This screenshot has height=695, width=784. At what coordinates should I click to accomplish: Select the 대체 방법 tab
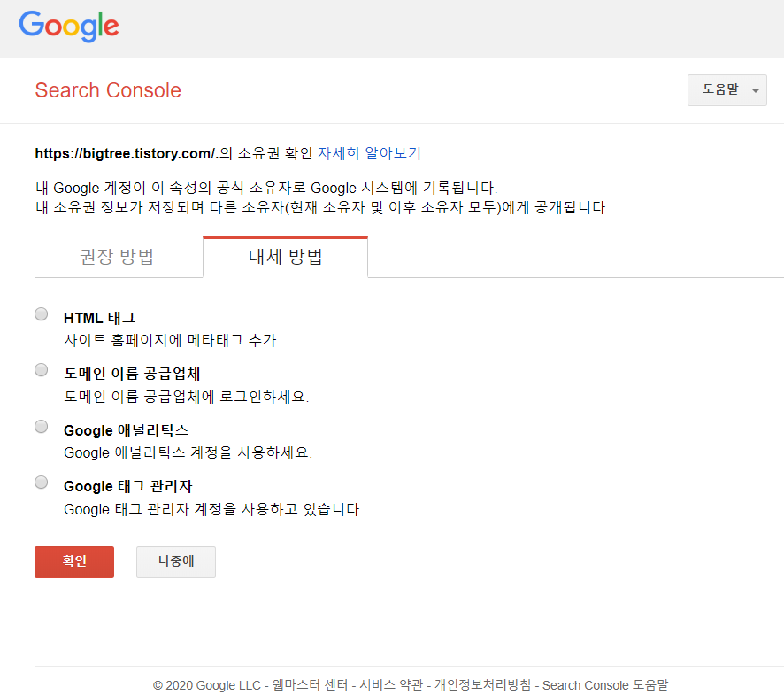(x=286, y=257)
